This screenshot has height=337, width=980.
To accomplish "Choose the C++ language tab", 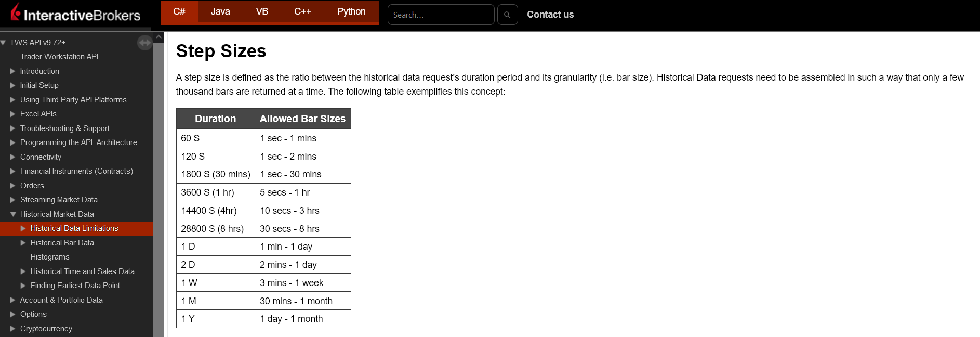I will click(x=302, y=11).
